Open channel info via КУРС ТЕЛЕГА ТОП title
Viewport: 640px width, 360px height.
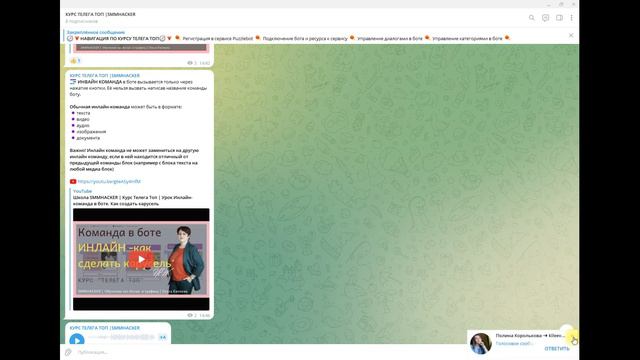point(100,14)
